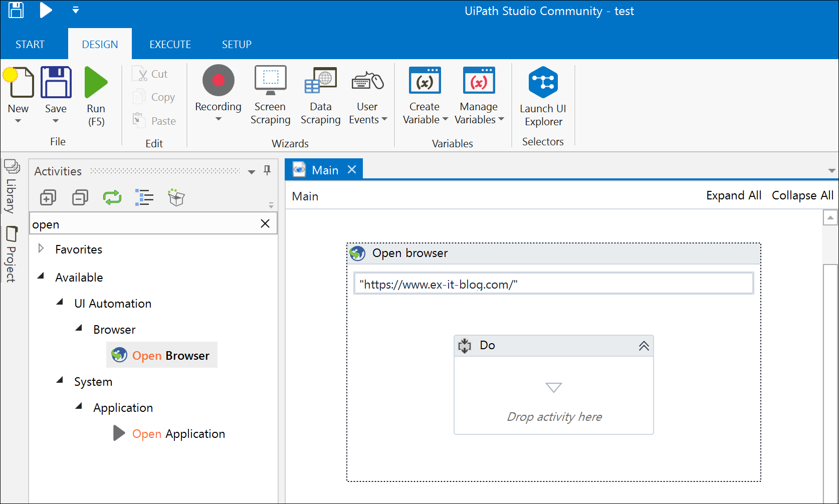Launch the Data Scraping wizard
Viewport: 839px width, 504px height.
click(321, 95)
